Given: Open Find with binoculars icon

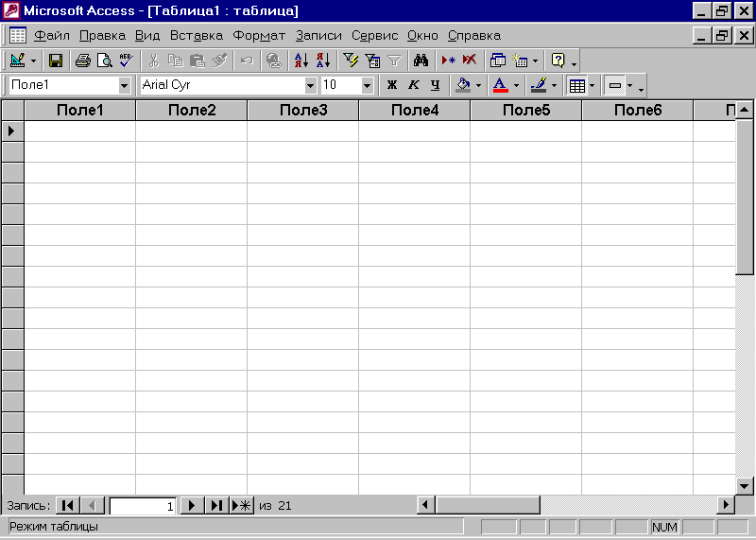Looking at the screenshot, I should coord(421,61).
